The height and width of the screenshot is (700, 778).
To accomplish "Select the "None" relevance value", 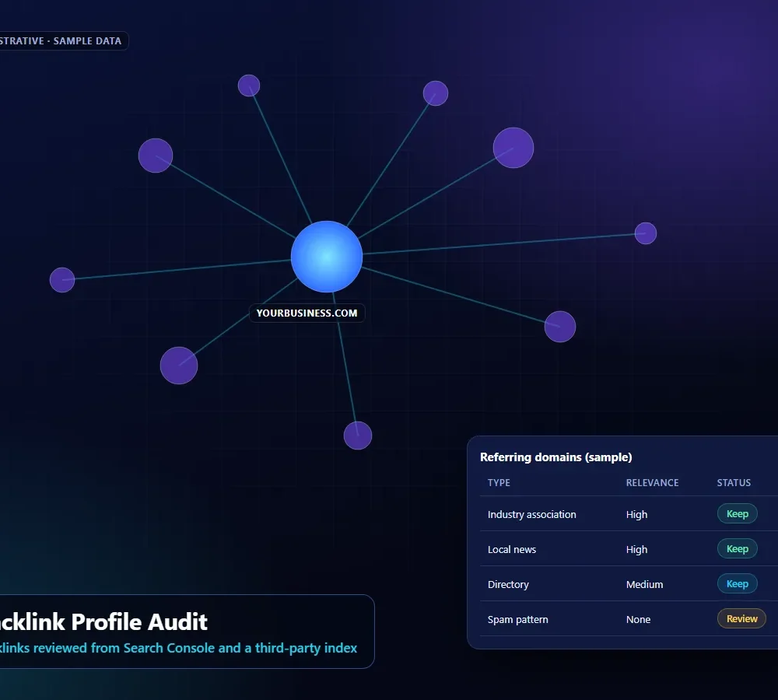I will [638, 619].
